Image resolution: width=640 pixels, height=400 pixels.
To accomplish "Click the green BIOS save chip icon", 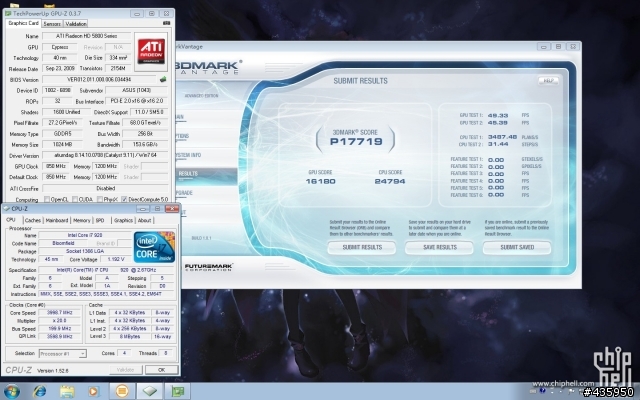I will 163,79.
